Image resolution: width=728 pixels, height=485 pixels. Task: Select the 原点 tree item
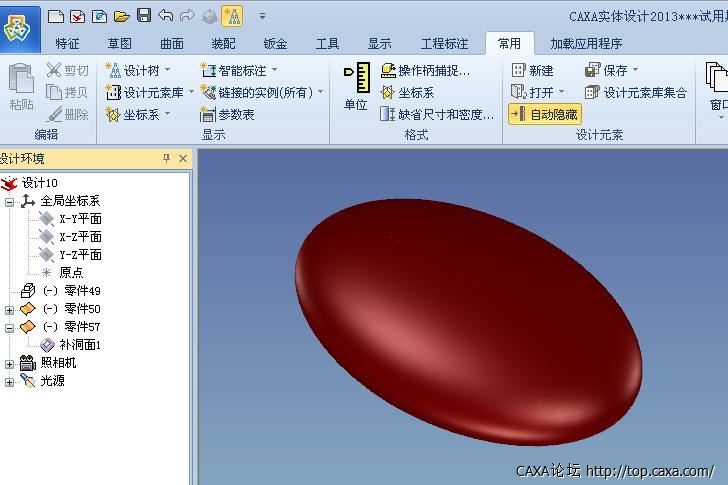click(71, 272)
